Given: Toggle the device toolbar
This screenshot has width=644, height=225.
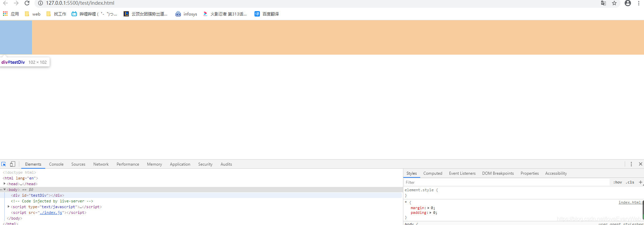Looking at the screenshot, I should (12, 164).
